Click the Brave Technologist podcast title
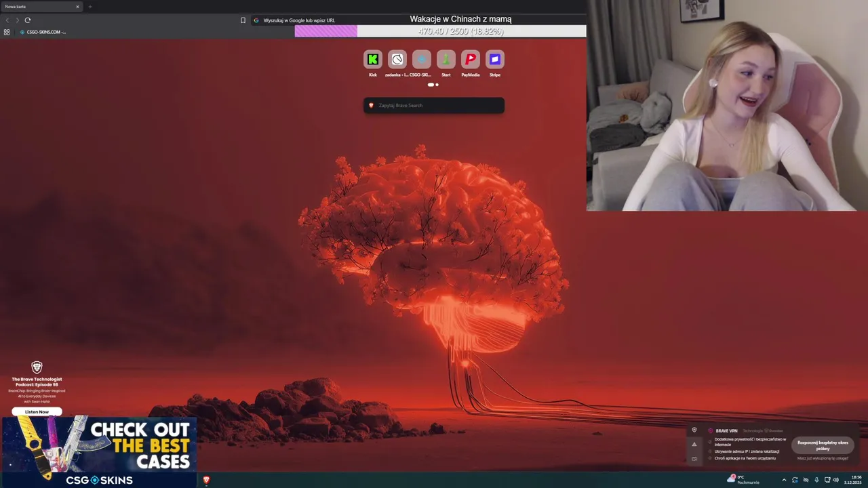Image resolution: width=868 pixels, height=488 pixels. tap(37, 382)
